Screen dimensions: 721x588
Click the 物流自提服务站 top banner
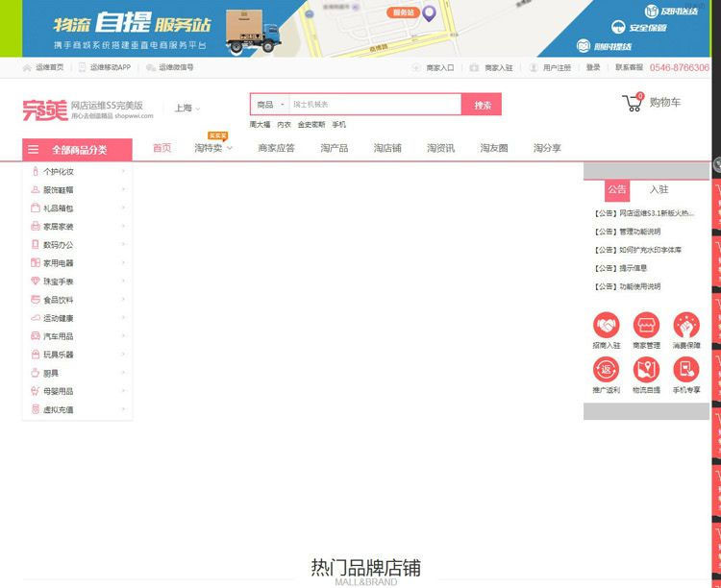(x=366, y=29)
